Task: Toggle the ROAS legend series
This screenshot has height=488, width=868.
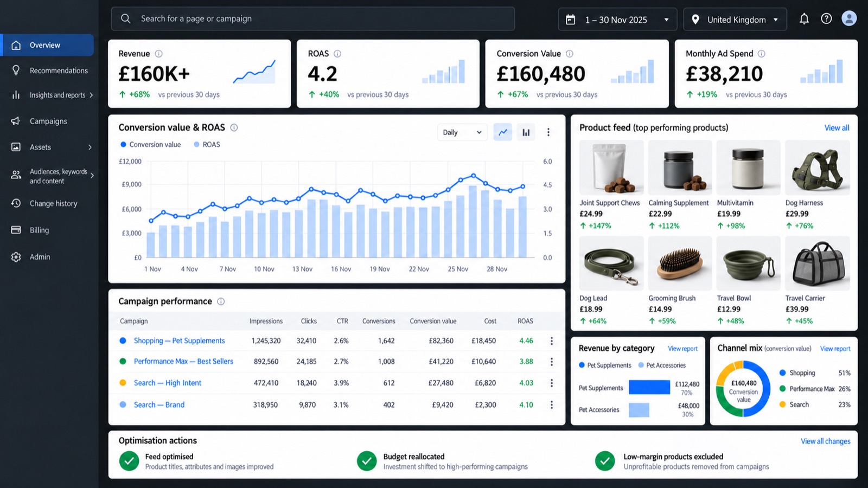Action: [x=207, y=145]
